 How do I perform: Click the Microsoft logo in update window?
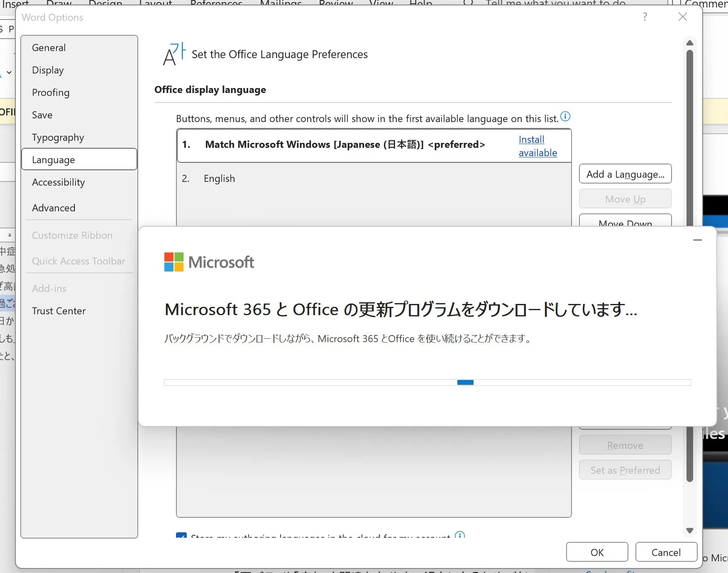[x=209, y=262]
